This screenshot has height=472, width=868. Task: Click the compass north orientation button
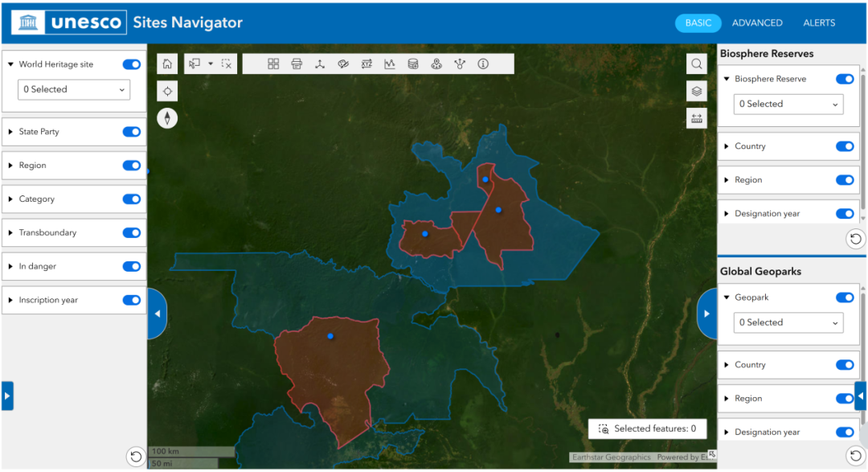(167, 118)
